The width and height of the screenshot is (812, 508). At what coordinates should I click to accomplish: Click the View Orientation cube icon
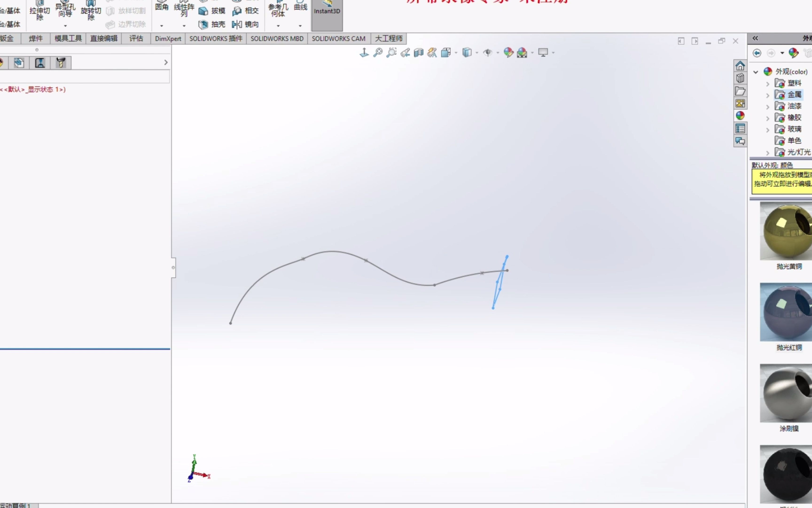[446, 52]
